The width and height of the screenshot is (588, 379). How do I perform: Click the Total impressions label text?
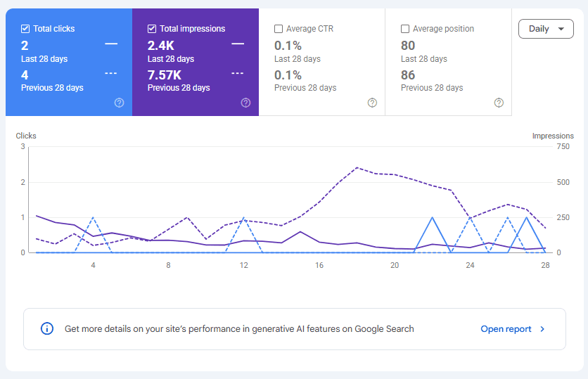click(x=193, y=29)
